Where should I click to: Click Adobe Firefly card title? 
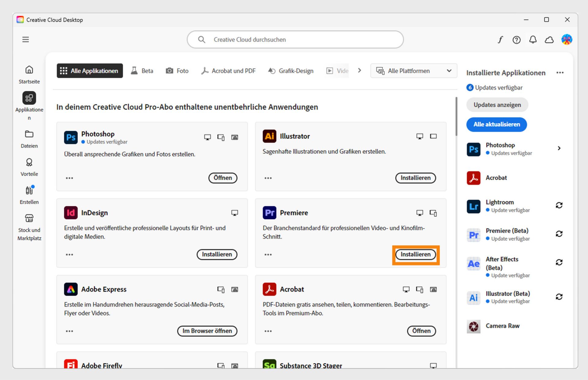click(x=102, y=365)
